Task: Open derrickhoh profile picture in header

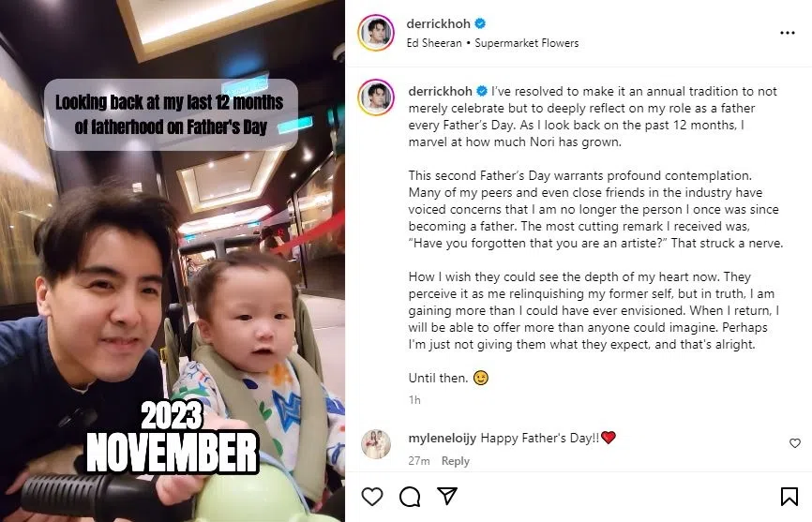Action: pos(376,33)
